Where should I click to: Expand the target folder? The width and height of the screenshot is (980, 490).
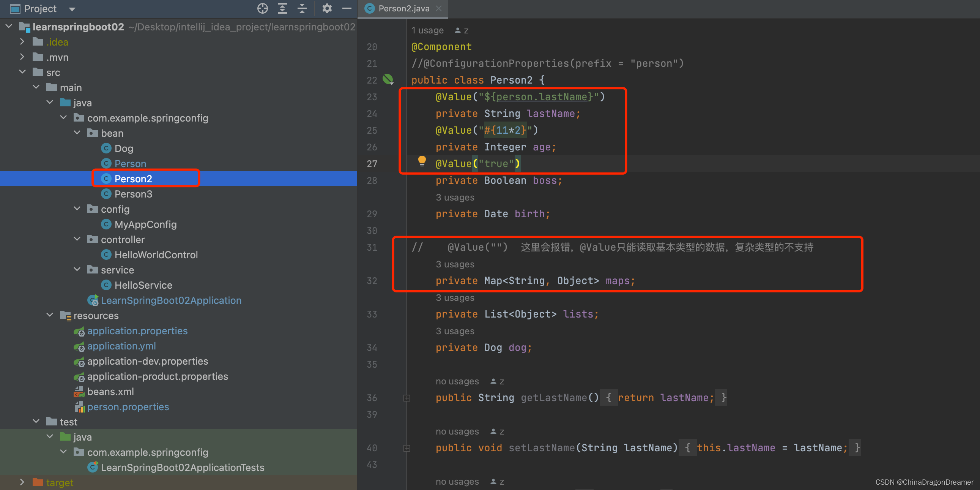pyautogui.click(x=22, y=482)
